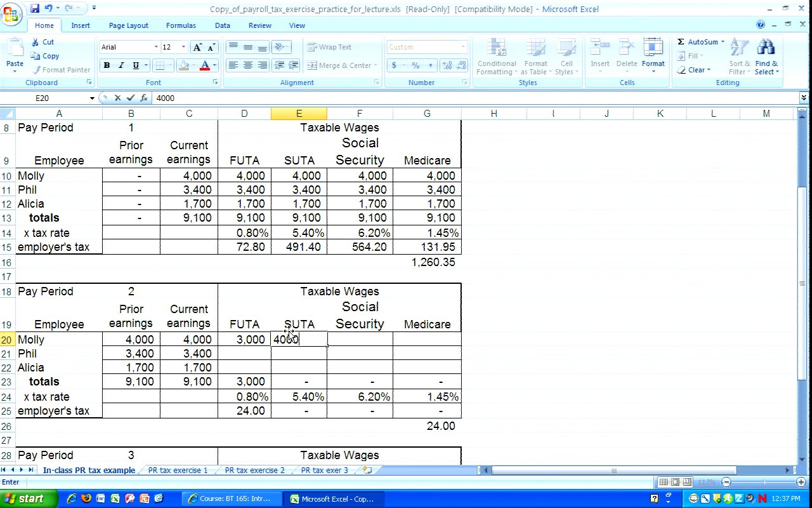
Task: Open the Formulas ribbon tab
Action: point(181,25)
